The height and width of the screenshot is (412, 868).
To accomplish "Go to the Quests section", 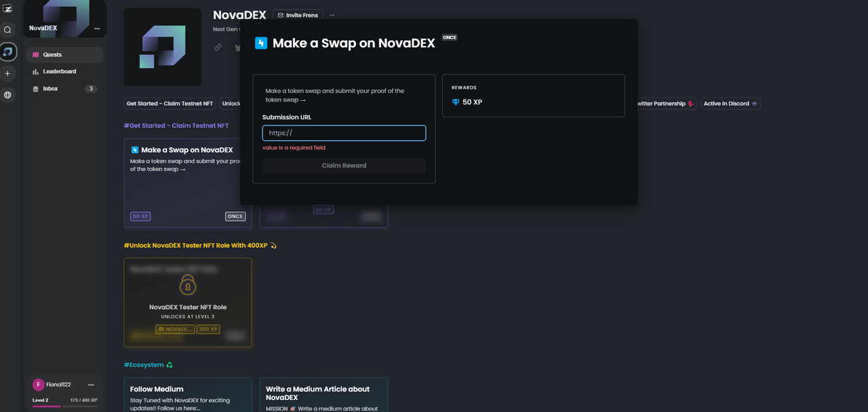I will 64,55.
